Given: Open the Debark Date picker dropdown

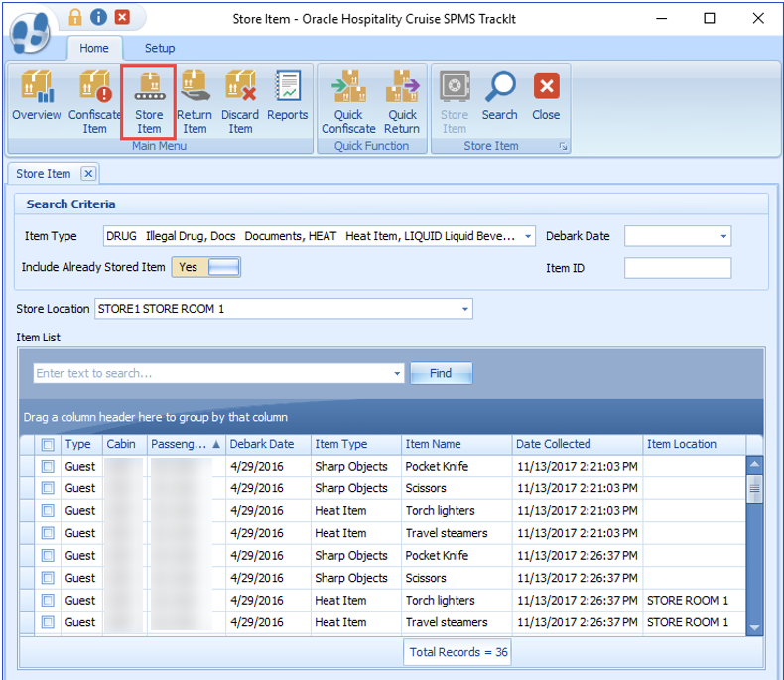Looking at the screenshot, I should pyautogui.click(x=723, y=236).
